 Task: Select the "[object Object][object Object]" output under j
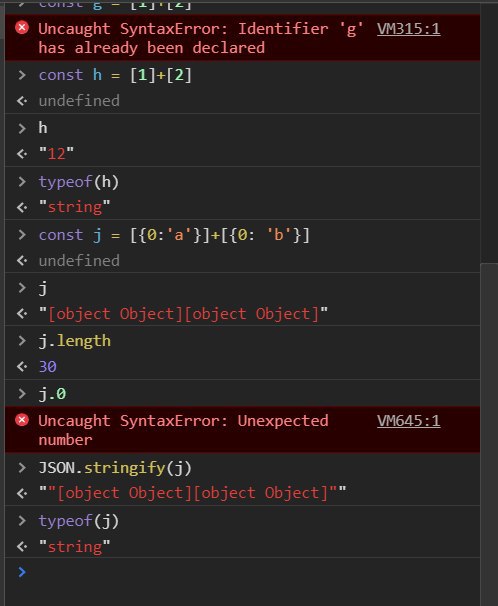pos(183,314)
